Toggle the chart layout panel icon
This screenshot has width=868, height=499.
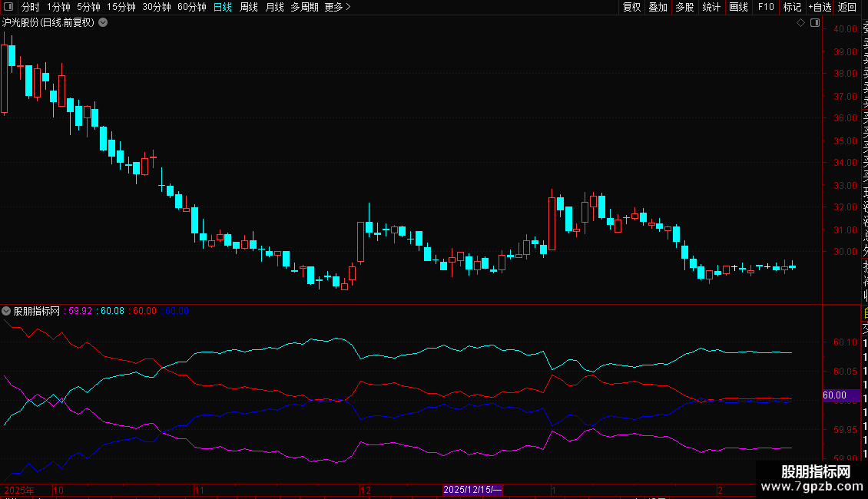point(815,23)
